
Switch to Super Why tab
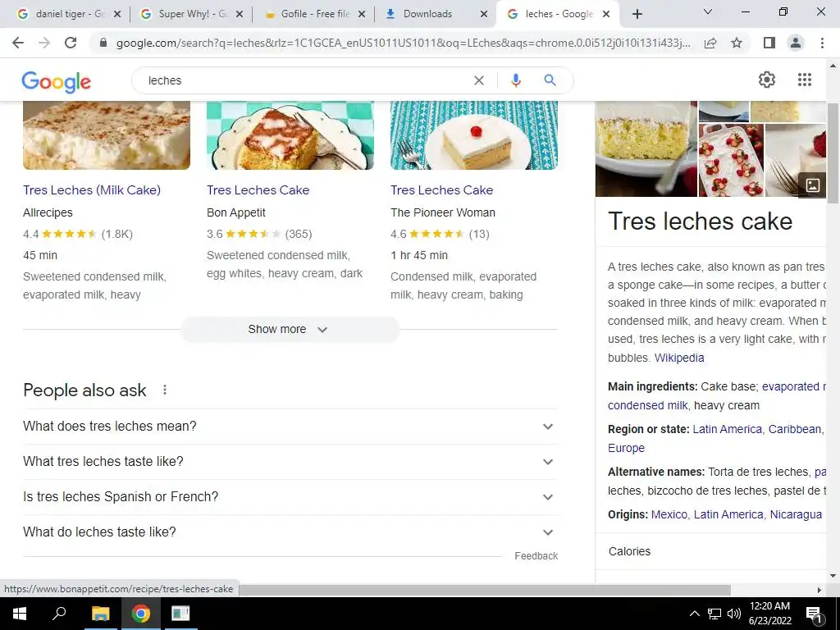pos(190,14)
